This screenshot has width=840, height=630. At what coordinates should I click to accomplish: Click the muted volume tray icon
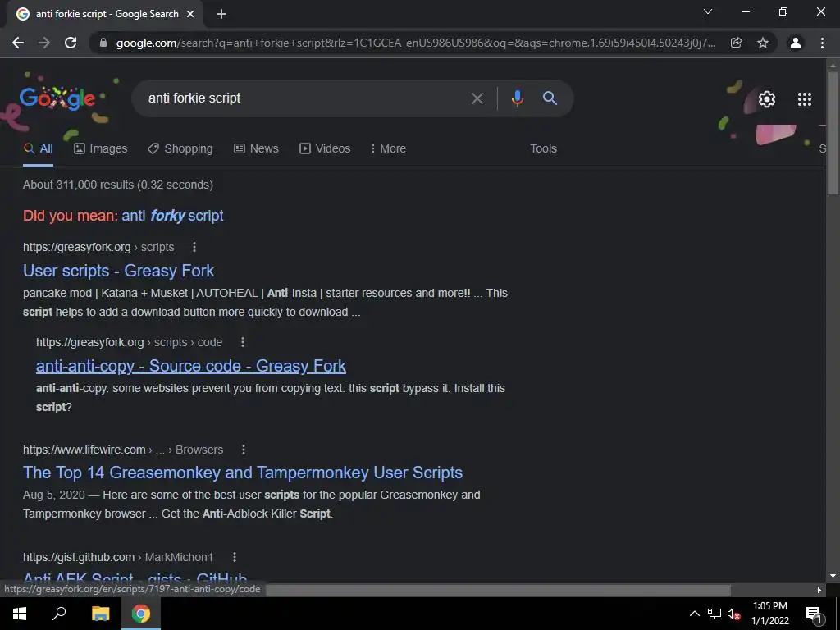733,614
